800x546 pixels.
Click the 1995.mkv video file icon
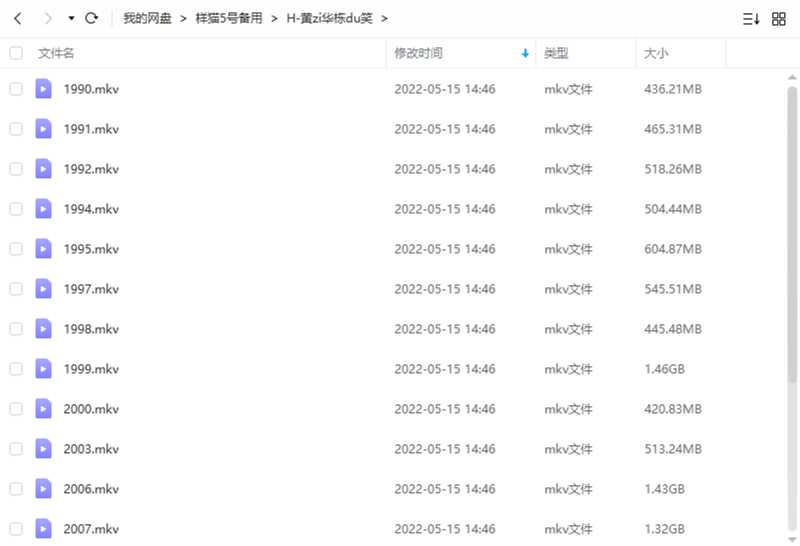(x=43, y=249)
